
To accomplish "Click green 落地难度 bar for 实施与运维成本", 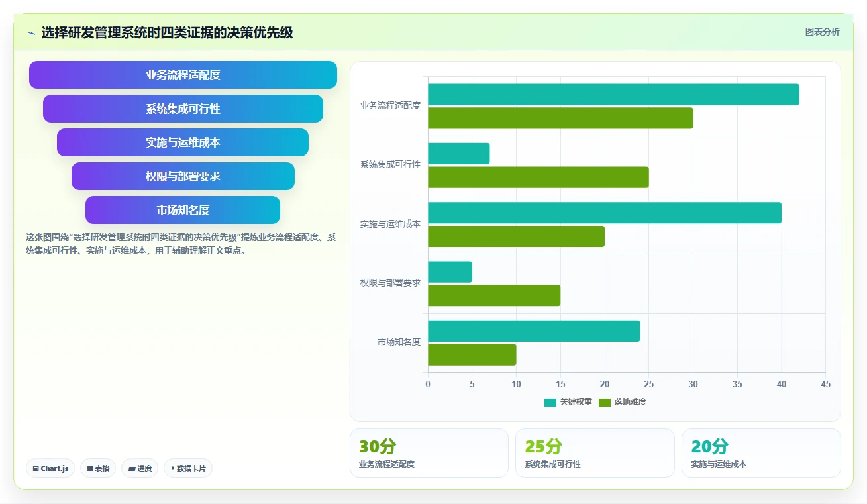I will tap(516, 236).
